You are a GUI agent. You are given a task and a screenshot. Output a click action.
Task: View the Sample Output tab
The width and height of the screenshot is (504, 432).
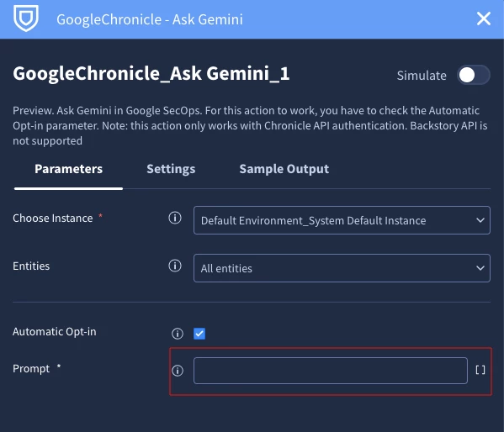[284, 169]
